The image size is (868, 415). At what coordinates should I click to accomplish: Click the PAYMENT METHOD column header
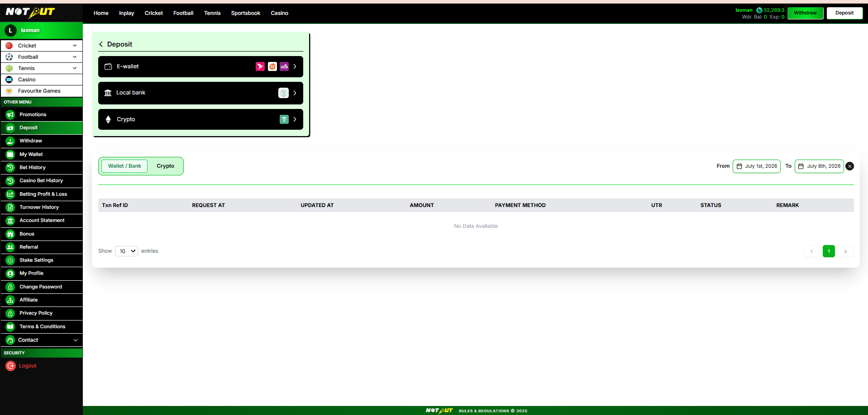(520, 205)
